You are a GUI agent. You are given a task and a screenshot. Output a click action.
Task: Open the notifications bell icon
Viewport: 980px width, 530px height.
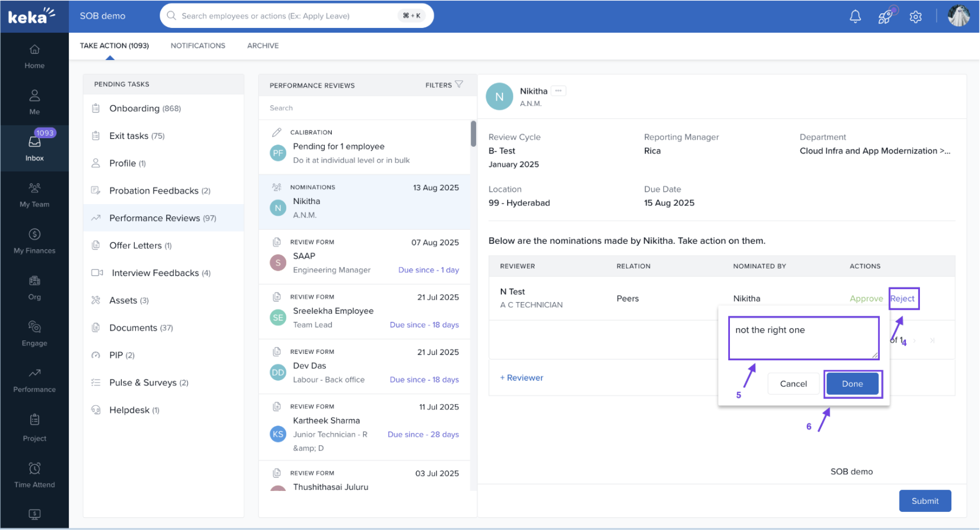coord(855,16)
